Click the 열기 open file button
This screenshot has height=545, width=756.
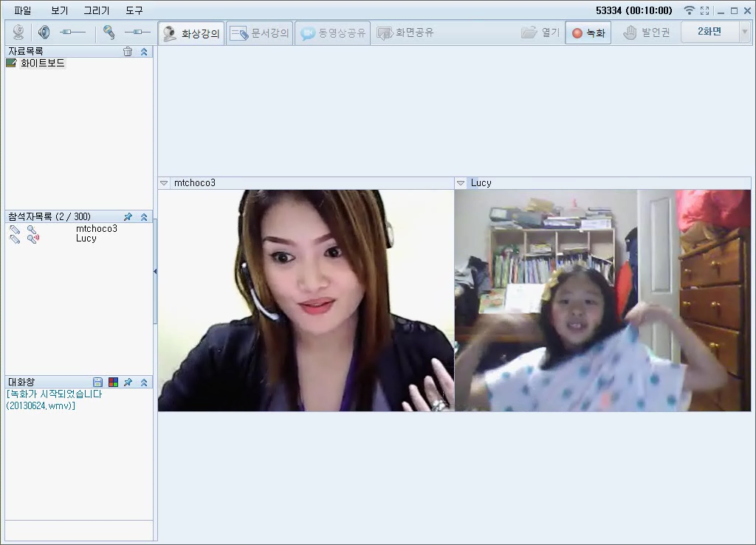click(540, 32)
